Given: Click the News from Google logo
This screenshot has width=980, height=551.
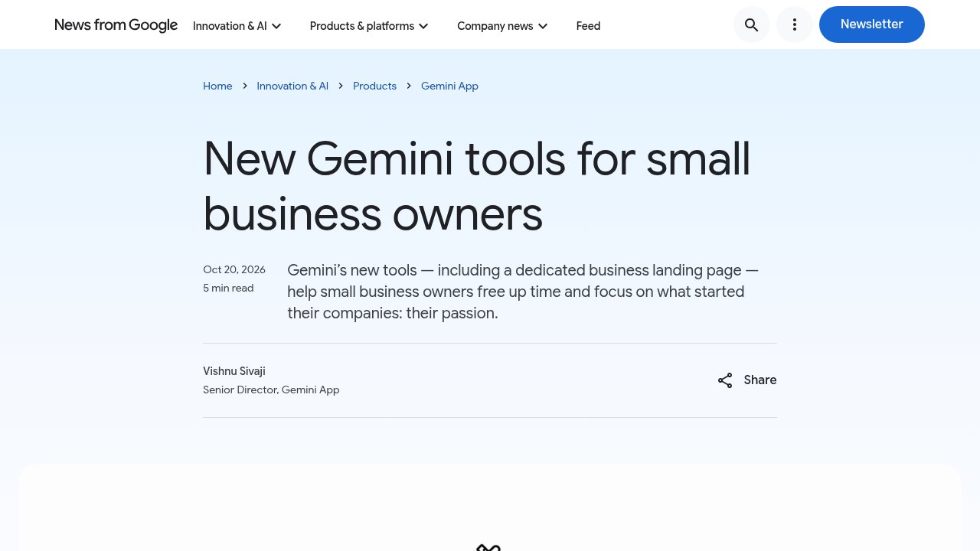Looking at the screenshot, I should point(116,25).
